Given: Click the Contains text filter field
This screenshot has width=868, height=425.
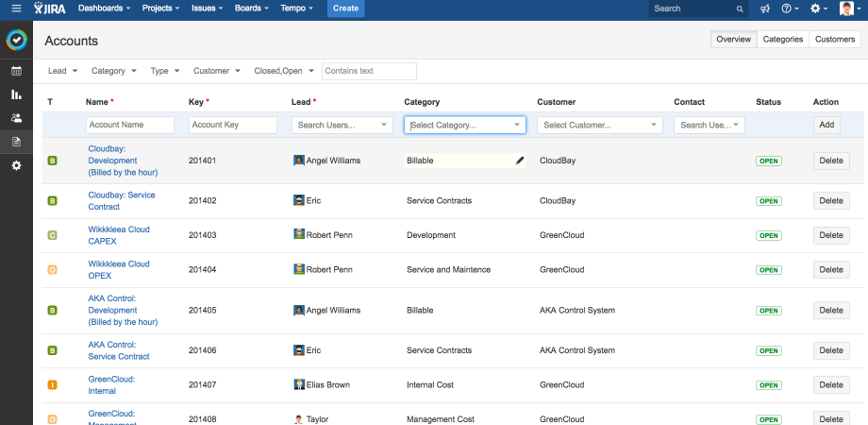Looking at the screenshot, I should tap(369, 71).
